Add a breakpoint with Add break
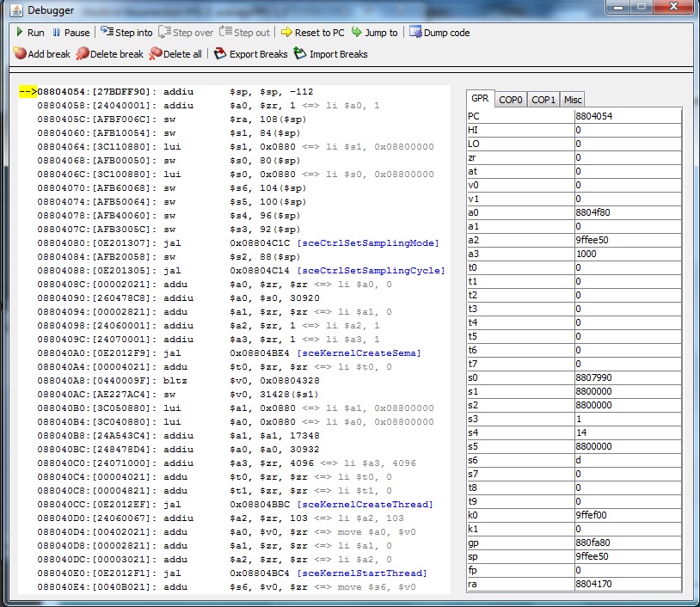Image resolution: width=700 pixels, height=607 pixels. point(20,54)
